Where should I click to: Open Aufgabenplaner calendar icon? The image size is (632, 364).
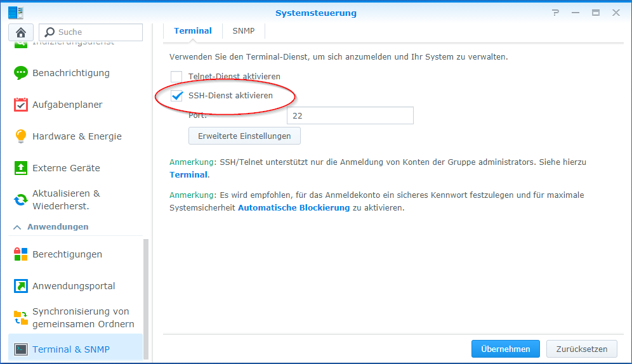click(x=21, y=104)
